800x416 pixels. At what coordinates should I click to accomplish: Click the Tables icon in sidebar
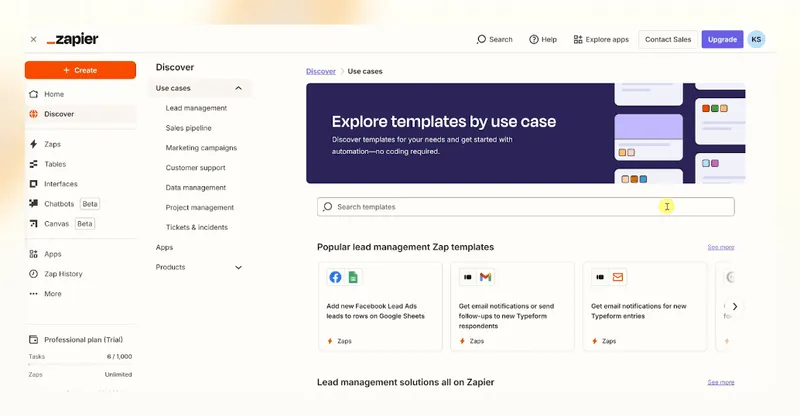[x=34, y=164]
